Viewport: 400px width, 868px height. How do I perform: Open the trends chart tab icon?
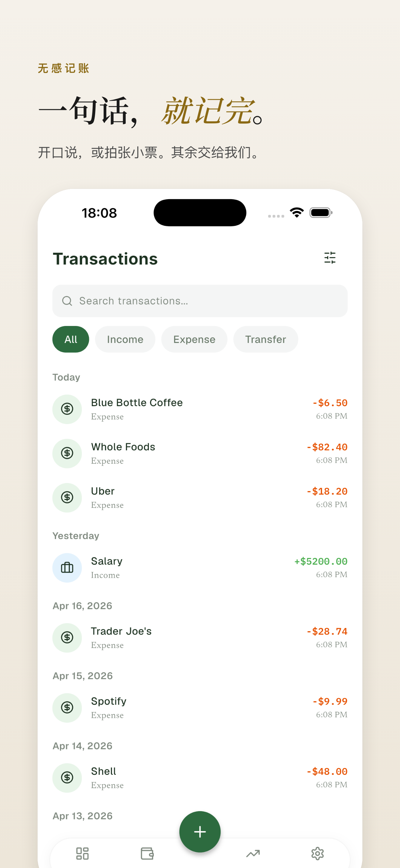tap(253, 853)
